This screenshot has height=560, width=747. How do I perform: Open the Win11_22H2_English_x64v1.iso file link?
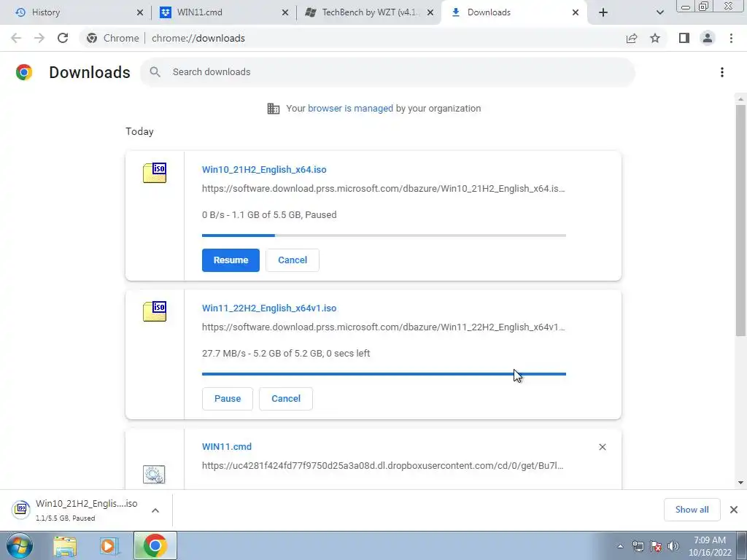coord(269,308)
